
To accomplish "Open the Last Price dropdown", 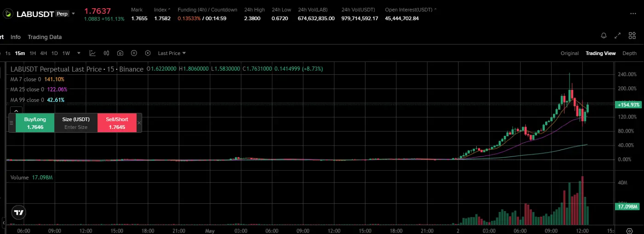I will pyautogui.click(x=172, y=53).
